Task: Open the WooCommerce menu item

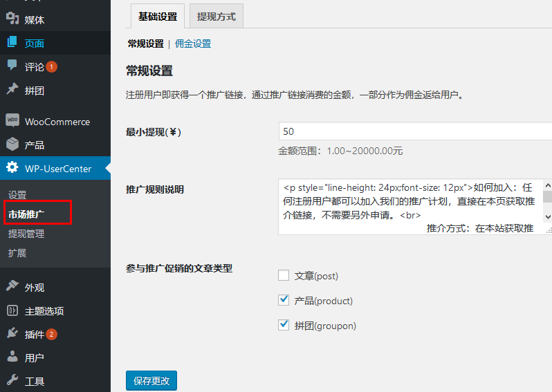Action: tap(55, 122)
